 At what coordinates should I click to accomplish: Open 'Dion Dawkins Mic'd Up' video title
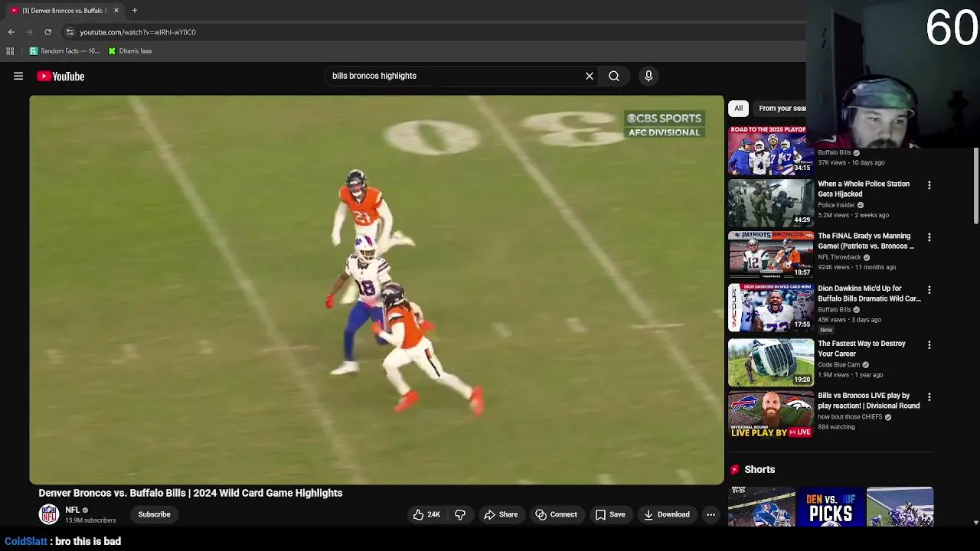[x=869, y=294]
